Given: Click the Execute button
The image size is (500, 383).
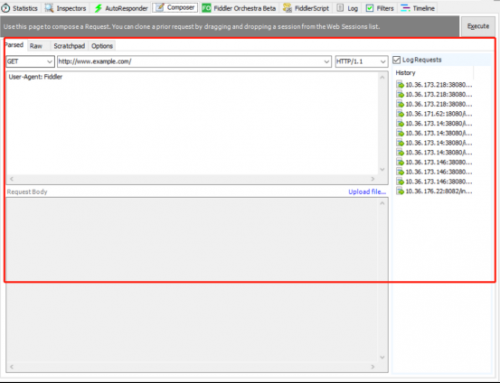Looking at the screenshot, I should (478, 26).
